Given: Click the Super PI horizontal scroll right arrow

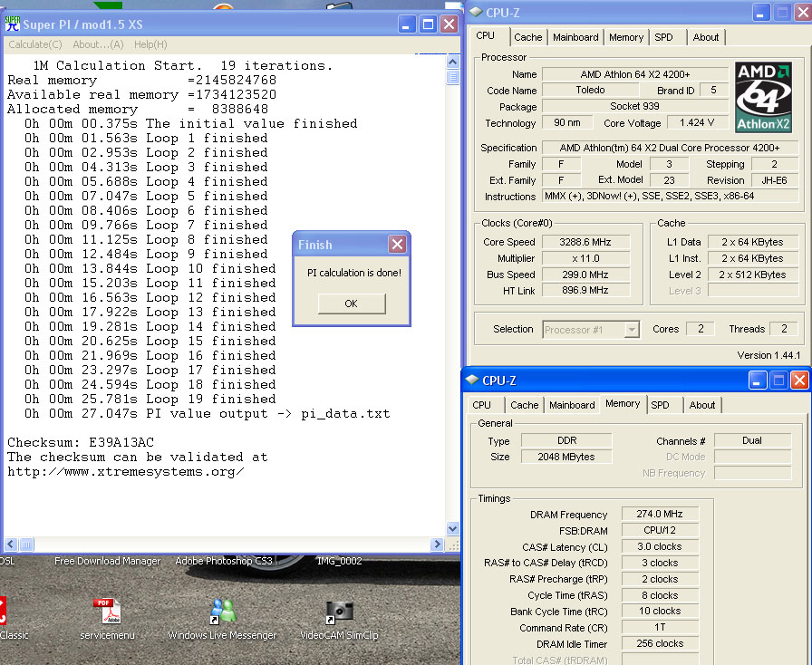Looking at the screenshot, I should [437, 545].
